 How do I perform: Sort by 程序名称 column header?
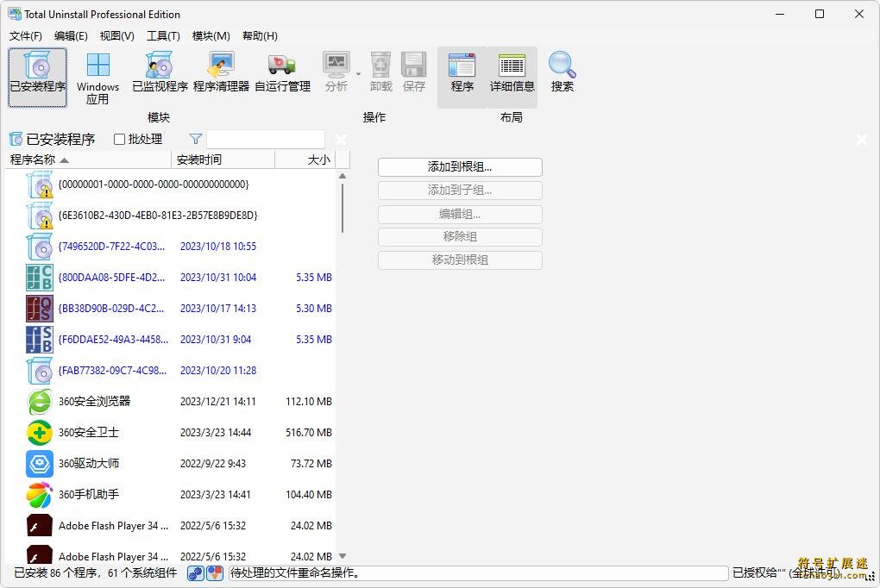click(x=88, y=160)
